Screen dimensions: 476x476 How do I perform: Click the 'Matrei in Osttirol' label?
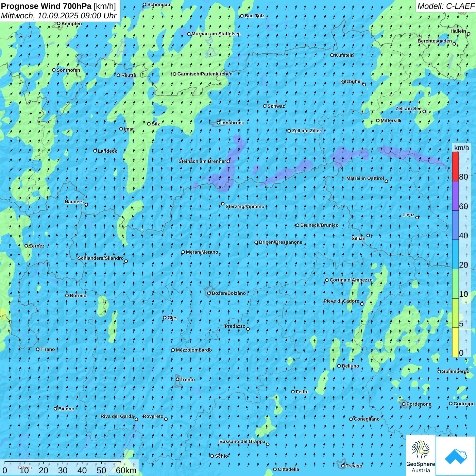click(365, 178)
